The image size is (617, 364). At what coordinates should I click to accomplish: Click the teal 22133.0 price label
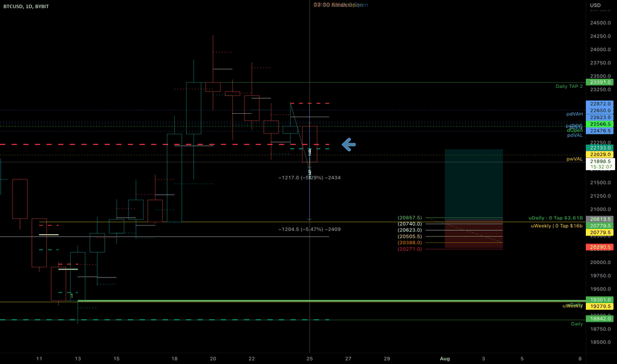600,148
